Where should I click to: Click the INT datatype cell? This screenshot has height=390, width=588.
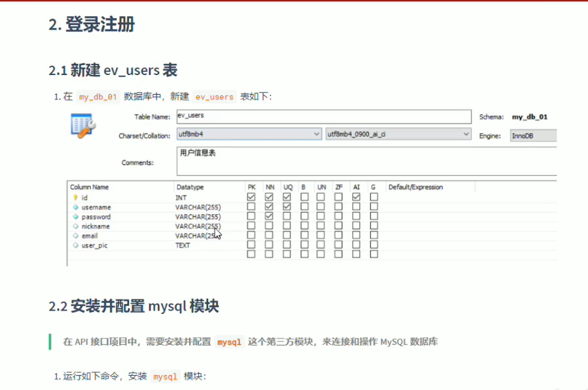click(x=180, y=198)
